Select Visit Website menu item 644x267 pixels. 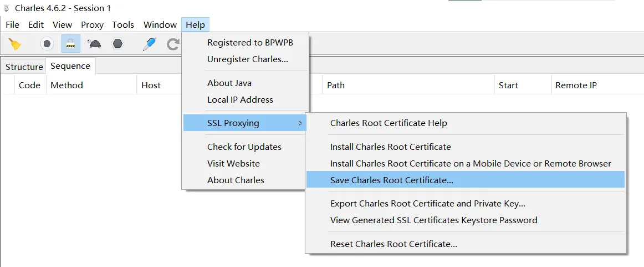245,163
